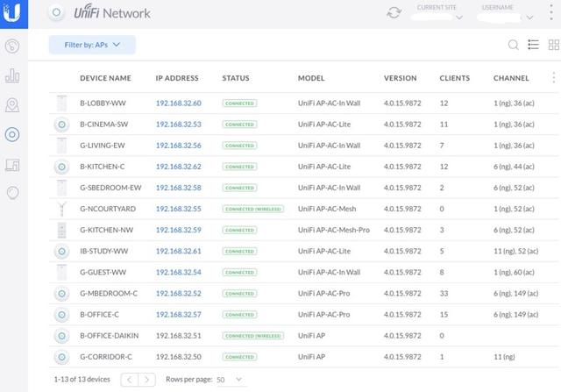Click 1-13 of 13 devices text
Screen dimensions: 561x392
[x=82, y=380]
